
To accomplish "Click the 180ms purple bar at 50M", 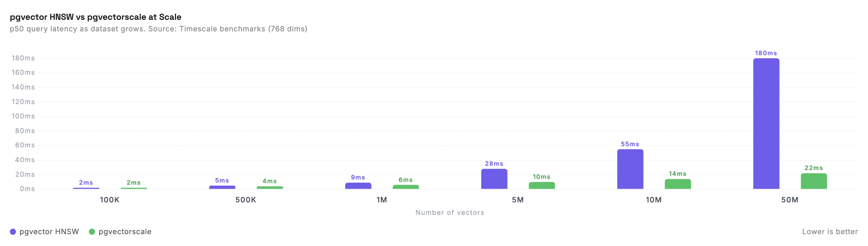I will [x=766, y=123].
